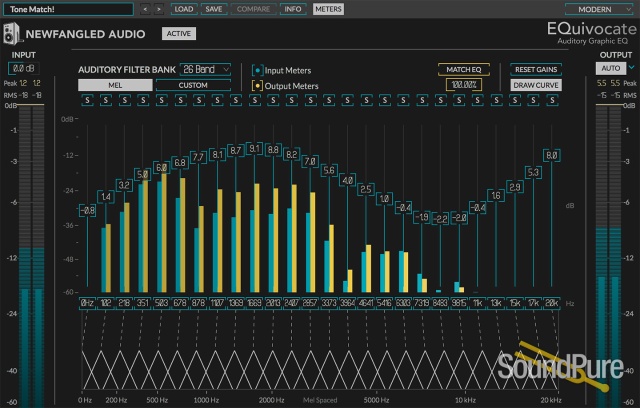This screenshot has height=408, width=640.
Task: Click the 20k frequency band label
Action: pos(551,301)
